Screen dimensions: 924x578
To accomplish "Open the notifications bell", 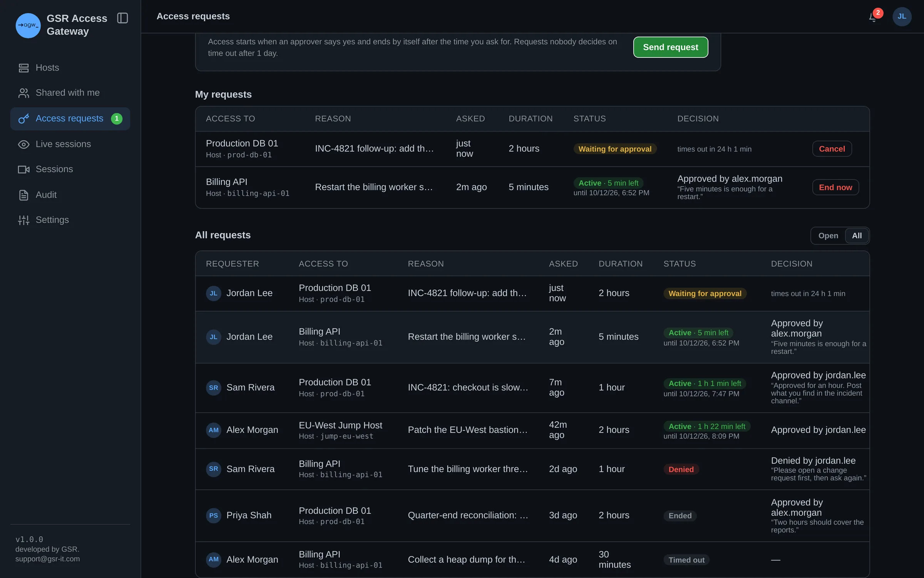I will pyautogui.click(x=873, y=17).
